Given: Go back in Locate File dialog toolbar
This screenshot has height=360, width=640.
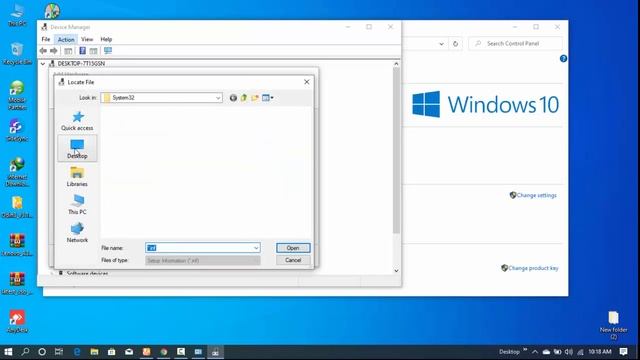Looking at the screenshot, I should tap(233, 98).
